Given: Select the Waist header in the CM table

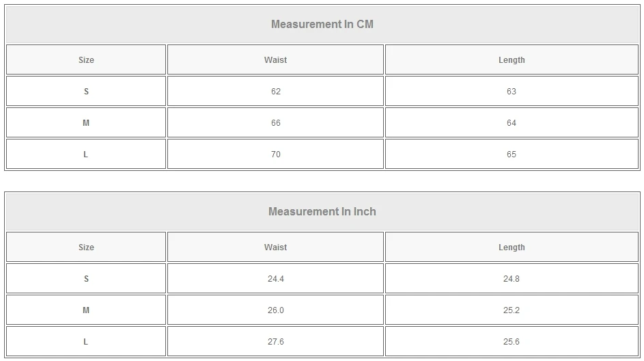Looking at the screenshot, I should coord(275,60).
